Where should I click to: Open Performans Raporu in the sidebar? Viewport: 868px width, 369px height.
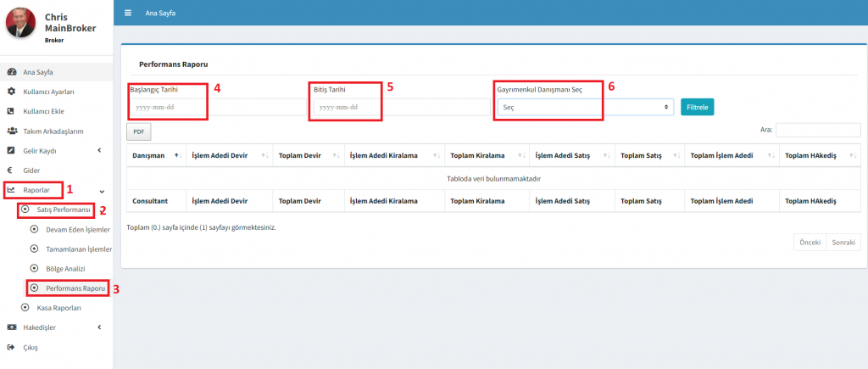(x=75, y=288)
